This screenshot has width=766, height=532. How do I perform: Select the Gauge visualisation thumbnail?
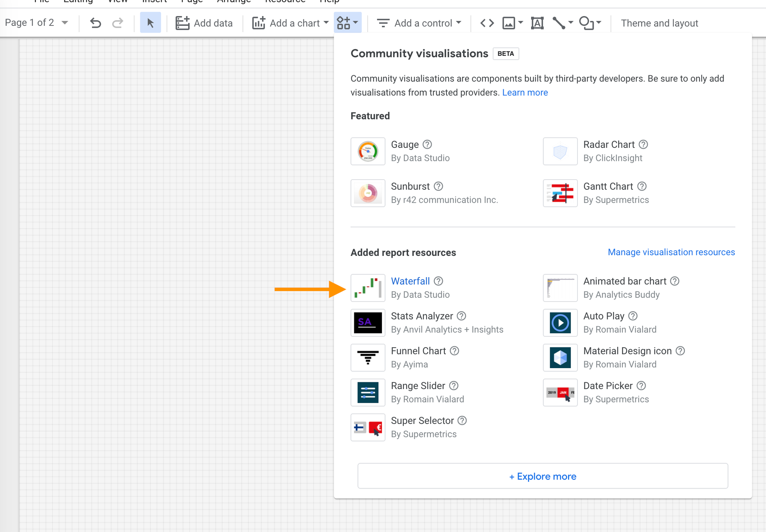click(x=368, y=151)
